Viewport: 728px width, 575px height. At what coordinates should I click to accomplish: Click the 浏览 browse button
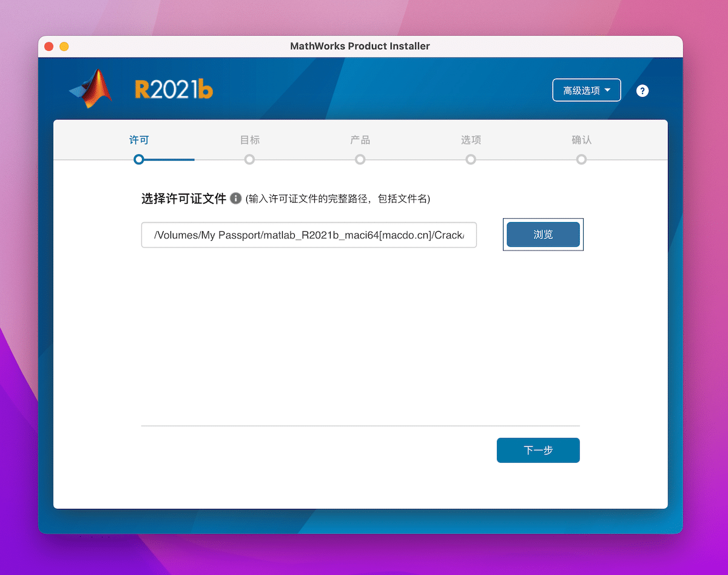click(x=543, y=234)
